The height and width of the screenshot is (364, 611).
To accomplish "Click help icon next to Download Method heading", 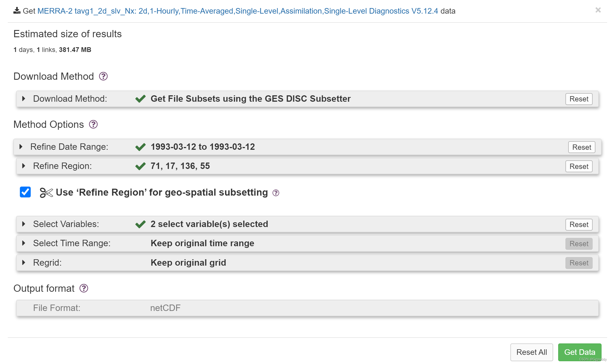I will coord(103,76).
